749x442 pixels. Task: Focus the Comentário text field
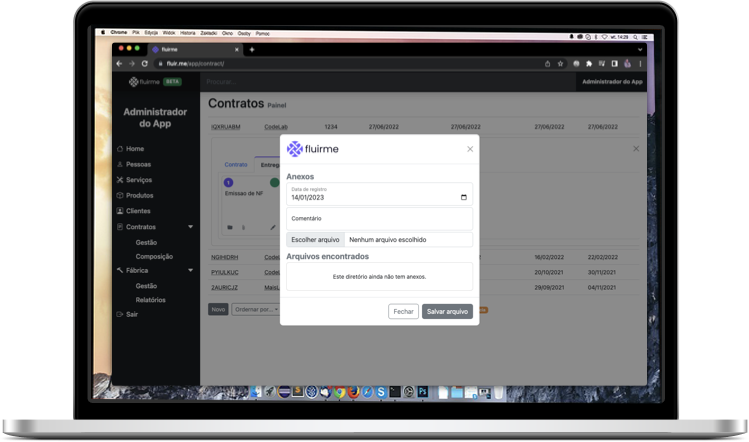(x=379, y=218)
